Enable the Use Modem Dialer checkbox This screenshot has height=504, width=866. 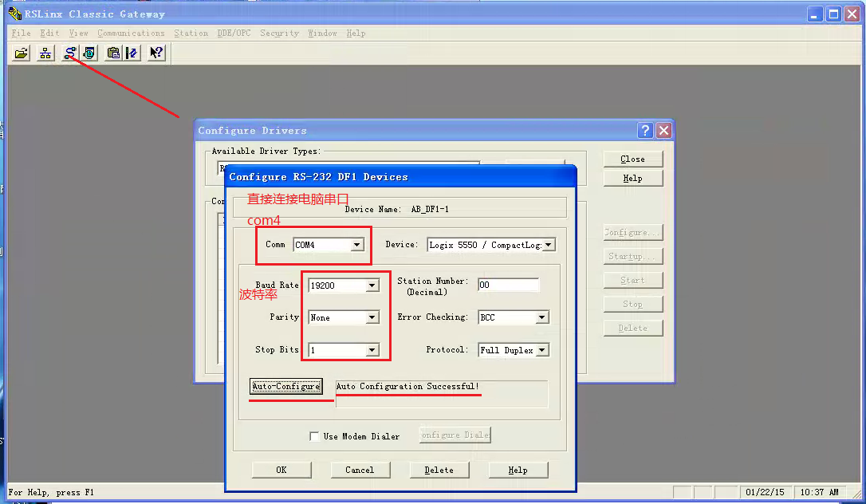314,436
